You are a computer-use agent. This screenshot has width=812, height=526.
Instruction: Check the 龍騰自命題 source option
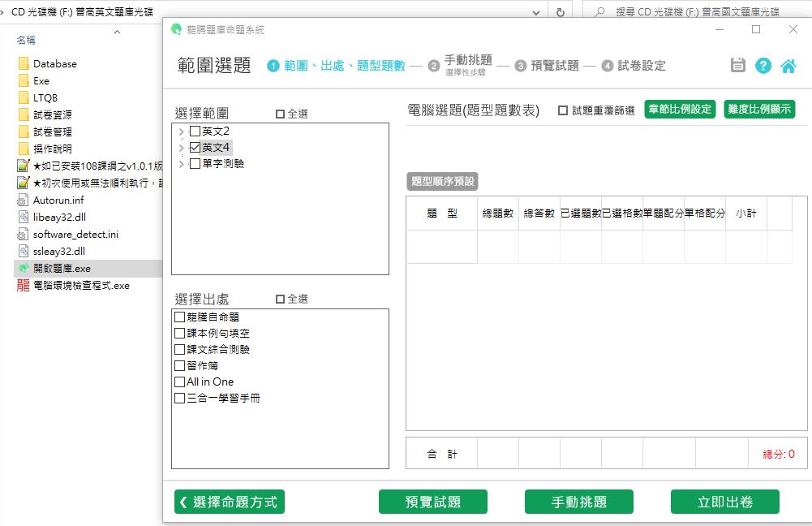180,317
